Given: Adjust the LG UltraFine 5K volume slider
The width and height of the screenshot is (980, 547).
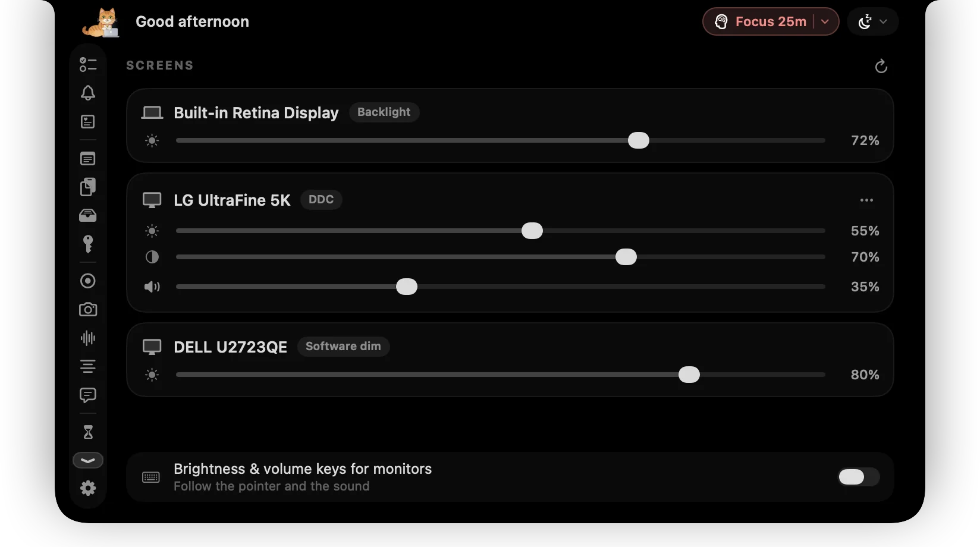Looking at the screenshot, I should click(501, 287).
